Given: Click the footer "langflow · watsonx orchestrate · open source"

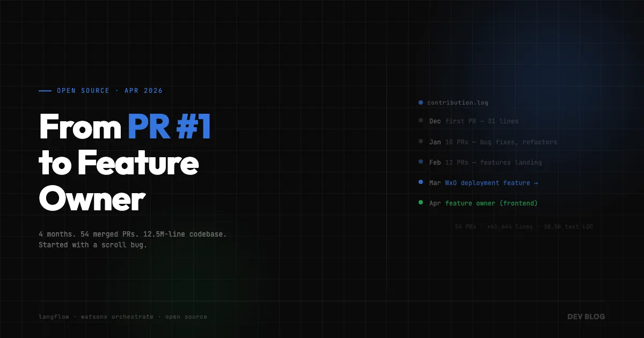Looking at the screenshot, I should tap(123, 317).
